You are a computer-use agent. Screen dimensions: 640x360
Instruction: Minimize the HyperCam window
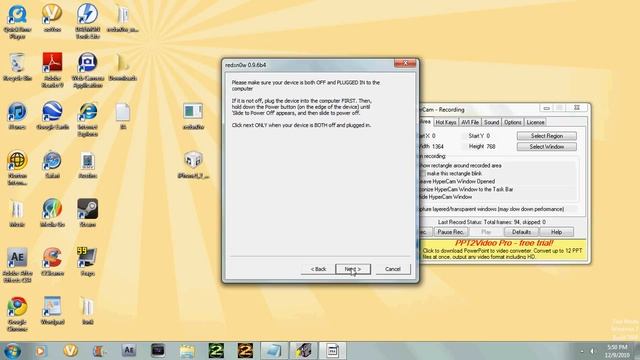(547, 108)
